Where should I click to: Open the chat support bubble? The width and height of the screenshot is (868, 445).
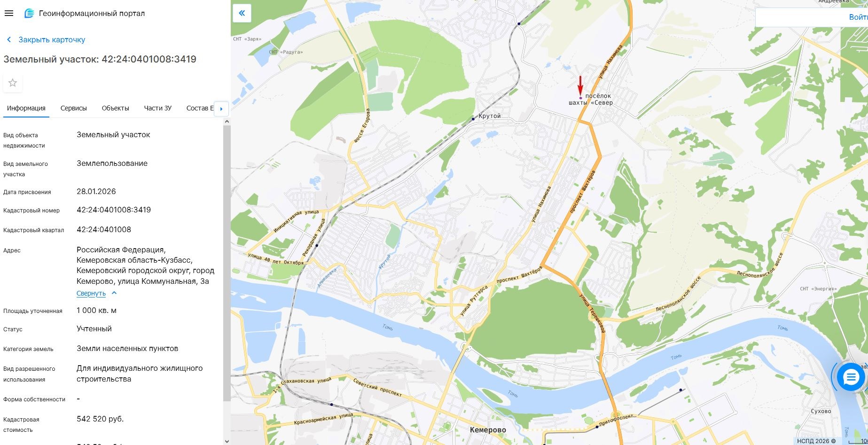click(x=851, y=377)
